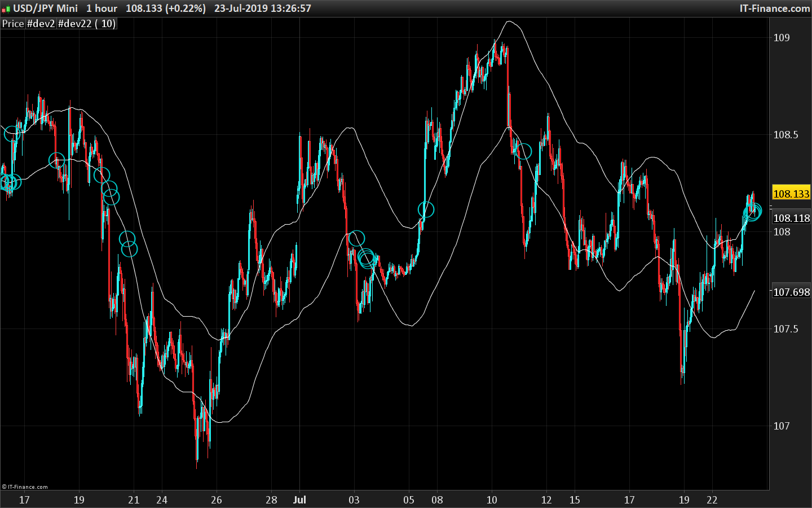This screenshot has height=508, width=812.
Task: Click the 1 hour timeframe label
Action: [x=102, y=8]
